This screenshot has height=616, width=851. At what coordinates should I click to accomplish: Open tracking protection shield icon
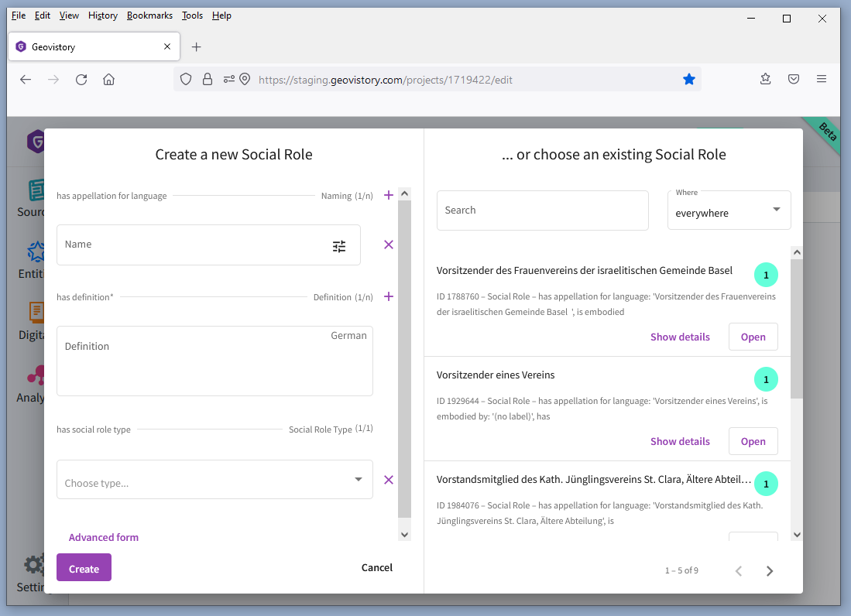186,80
